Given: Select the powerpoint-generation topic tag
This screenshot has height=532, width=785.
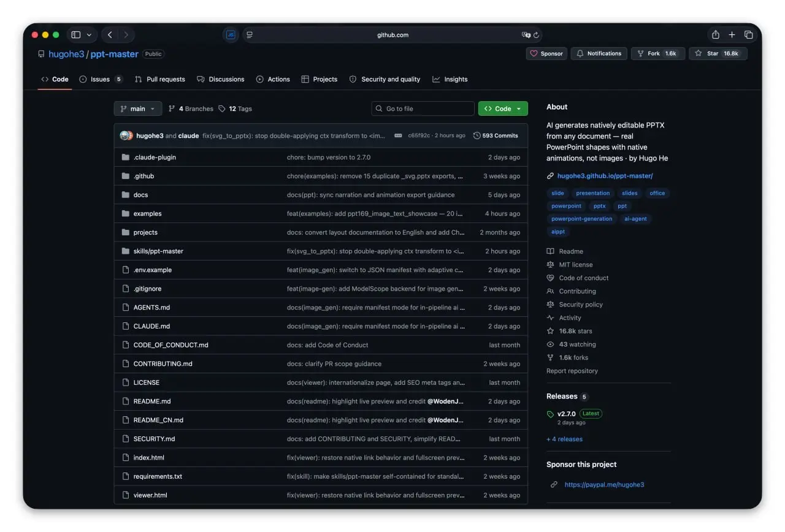Looking at the screenshot, I should (x=581, y=219).
